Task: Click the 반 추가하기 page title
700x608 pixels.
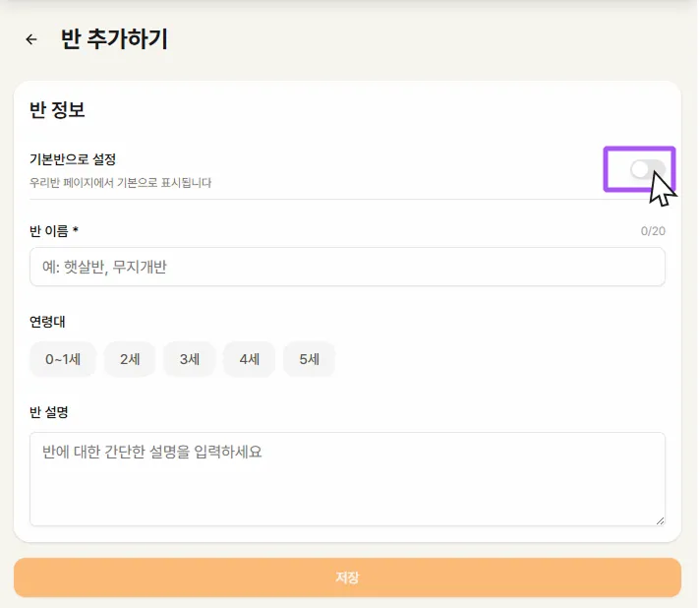Action: point(114,39)
